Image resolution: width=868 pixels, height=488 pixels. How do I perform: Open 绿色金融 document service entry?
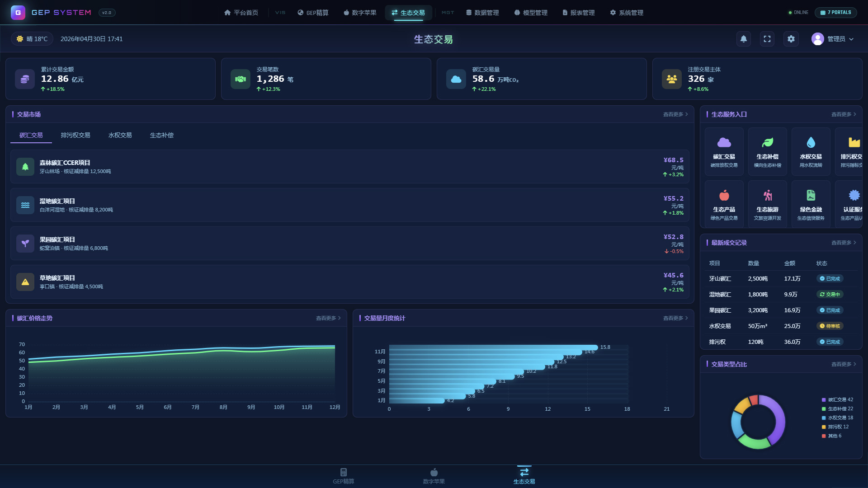[x=811, y=204]
